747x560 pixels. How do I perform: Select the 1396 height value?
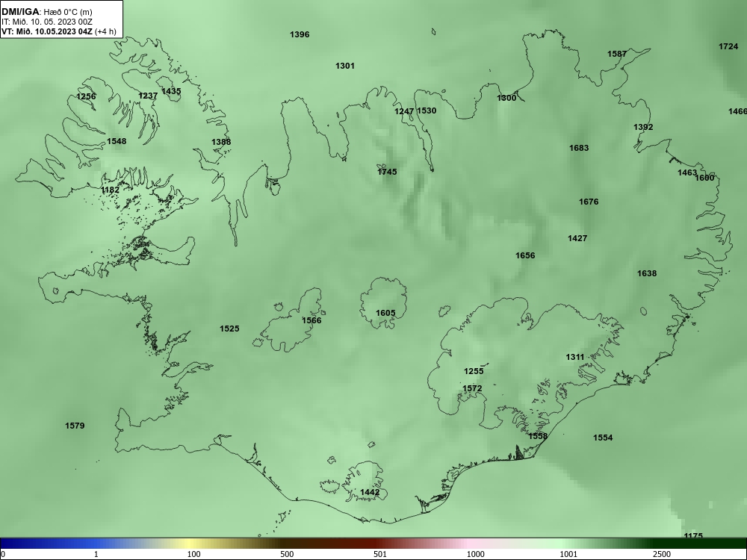coord(300,34)
